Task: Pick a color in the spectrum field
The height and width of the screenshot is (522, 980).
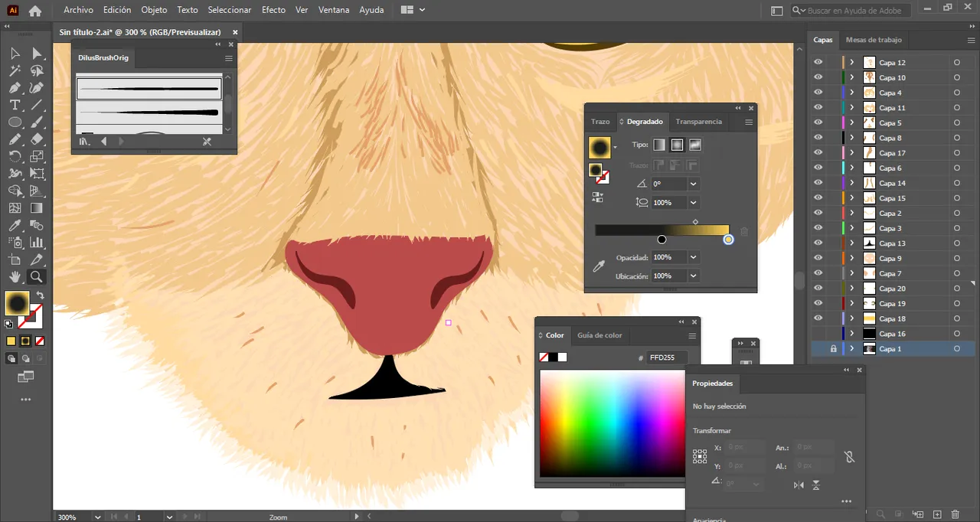Action: (x=612, y=423)
